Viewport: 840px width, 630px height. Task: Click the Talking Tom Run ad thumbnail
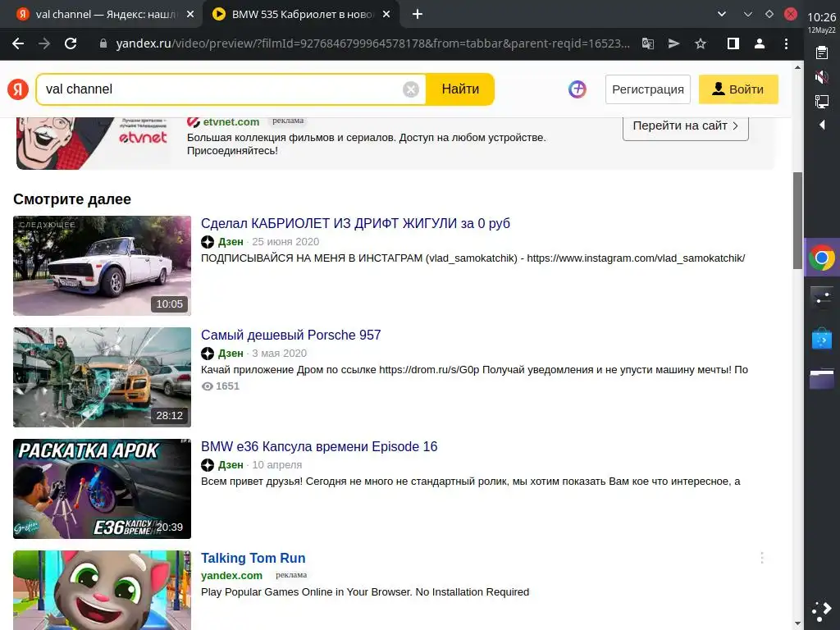click(x=102, y=591)
